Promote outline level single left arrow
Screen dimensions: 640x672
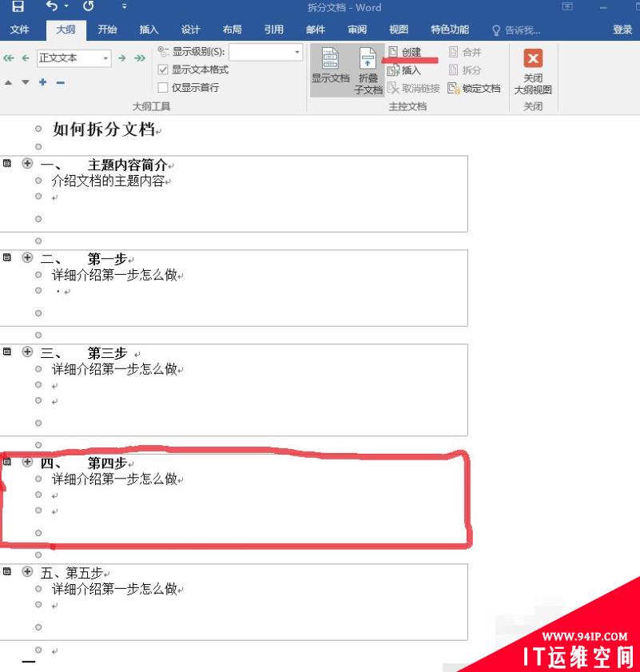(26, 58)
